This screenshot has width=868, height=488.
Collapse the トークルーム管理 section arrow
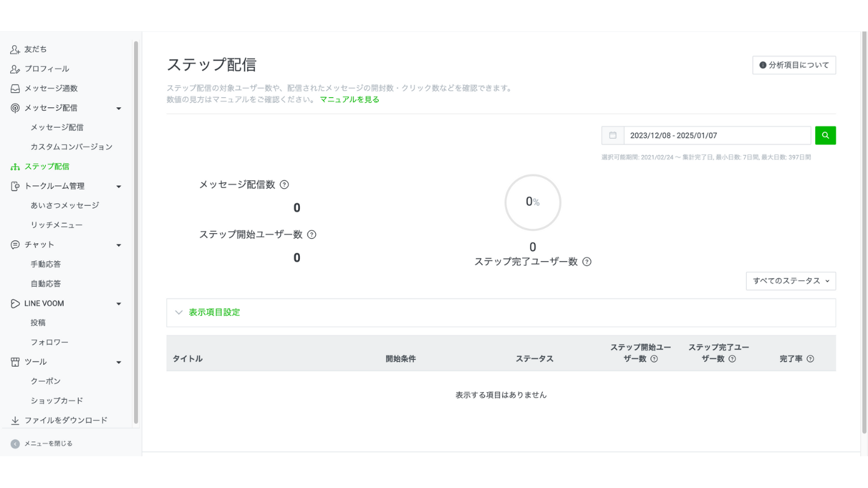click(119, 187)
